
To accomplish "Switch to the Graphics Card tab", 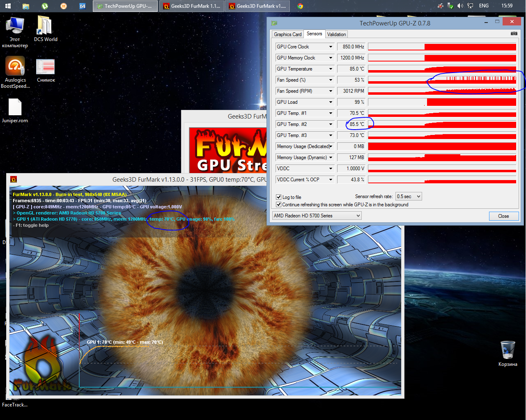I will 287,34.
